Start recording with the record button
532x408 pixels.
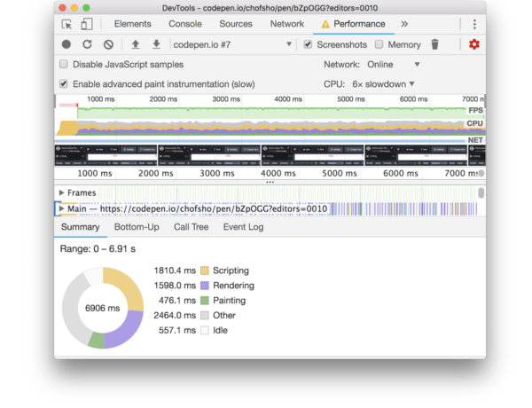(x=66, y=44)
